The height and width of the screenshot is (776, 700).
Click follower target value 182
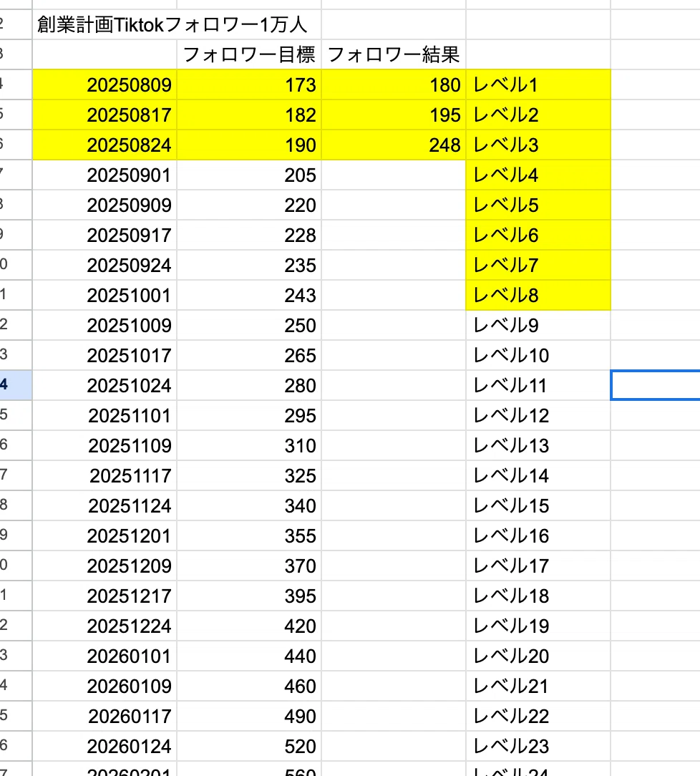tap(249, 115)
